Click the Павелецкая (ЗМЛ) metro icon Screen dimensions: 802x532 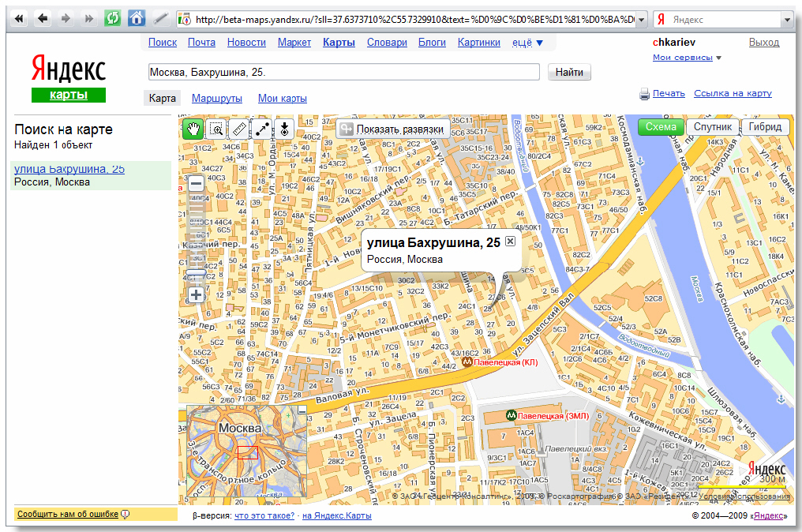click(511, 415)
